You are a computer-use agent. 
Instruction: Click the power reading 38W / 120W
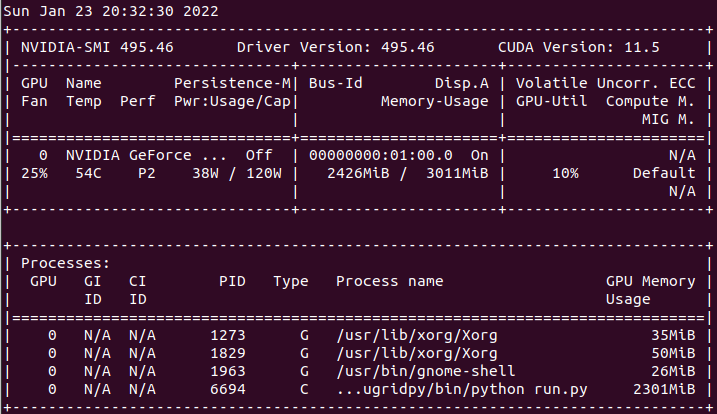click(237, 173)
